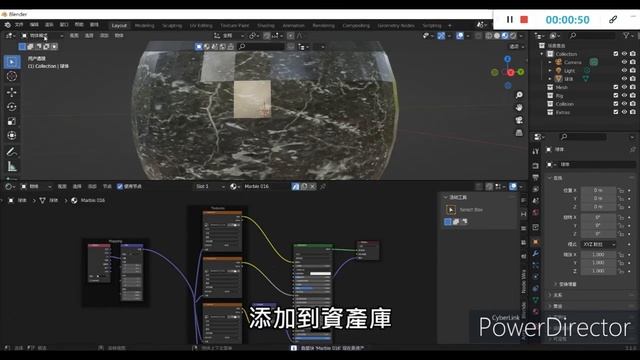The image size is (640, 360).
Task: Click Location X value field
Action: 598,190
